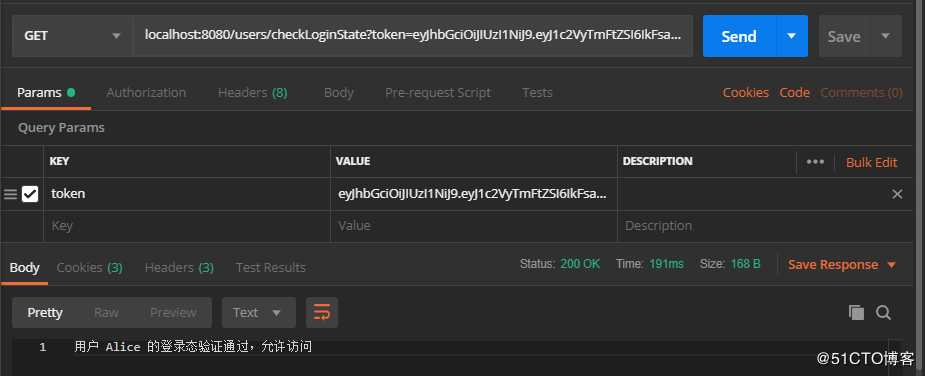Click the Query Params heading
The width and height of the screenshot is (925, 376).
click(x=61, y=127)
